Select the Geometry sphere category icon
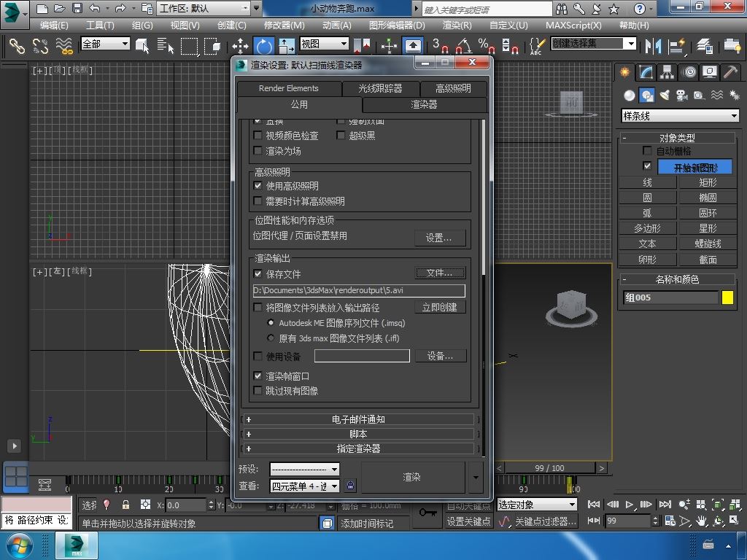The width and height of the screenshot is (747, 560). pos(630,96)
